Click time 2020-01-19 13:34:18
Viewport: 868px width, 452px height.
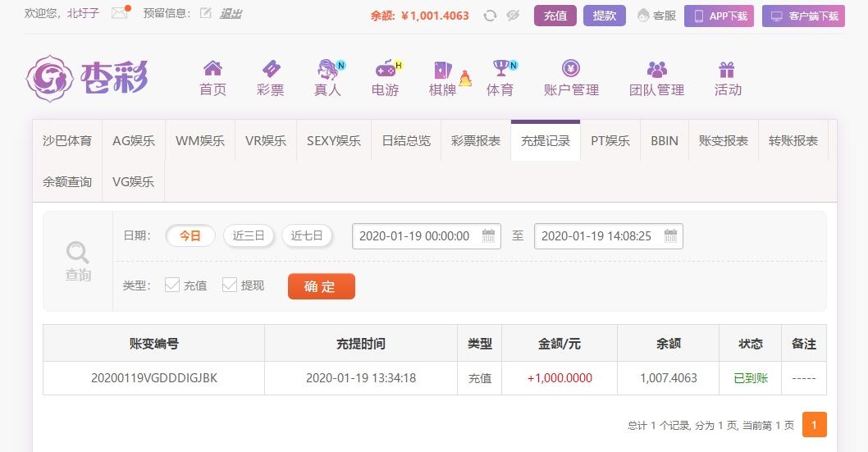tap(361, 378)
